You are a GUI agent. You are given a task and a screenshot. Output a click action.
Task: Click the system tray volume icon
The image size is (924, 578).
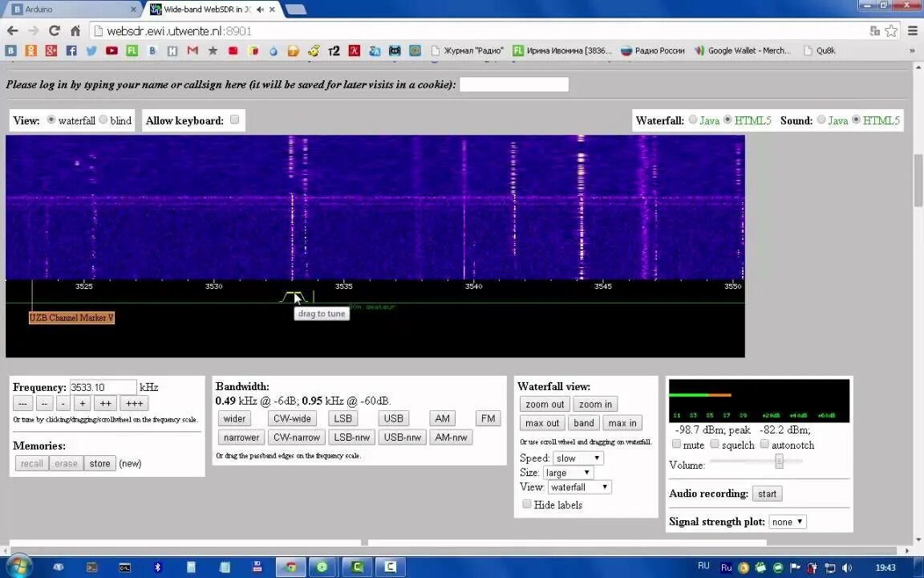[847, 568]
